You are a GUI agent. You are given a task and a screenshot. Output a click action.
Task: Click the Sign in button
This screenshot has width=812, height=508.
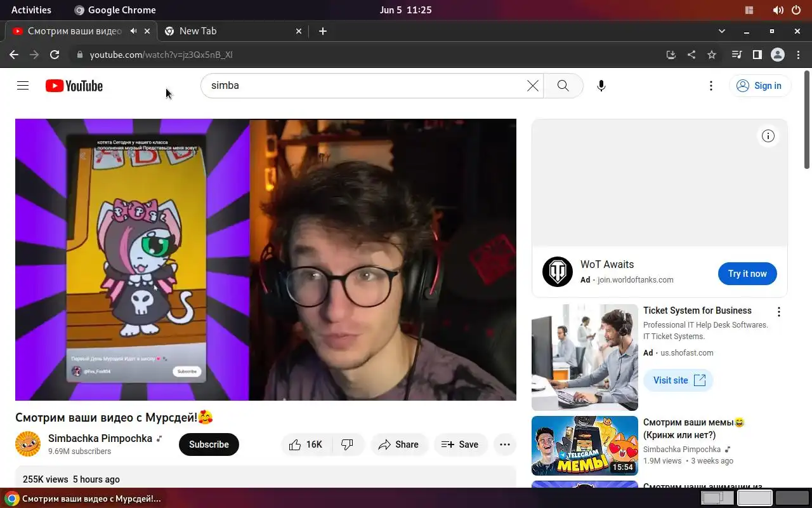point(759,86)
